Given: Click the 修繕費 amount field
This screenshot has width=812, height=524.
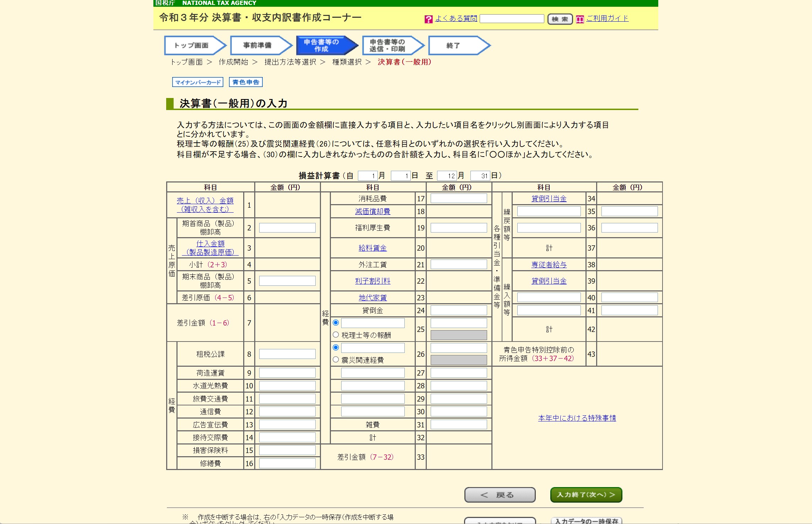Looking at the screenshot, I should 288,463.
